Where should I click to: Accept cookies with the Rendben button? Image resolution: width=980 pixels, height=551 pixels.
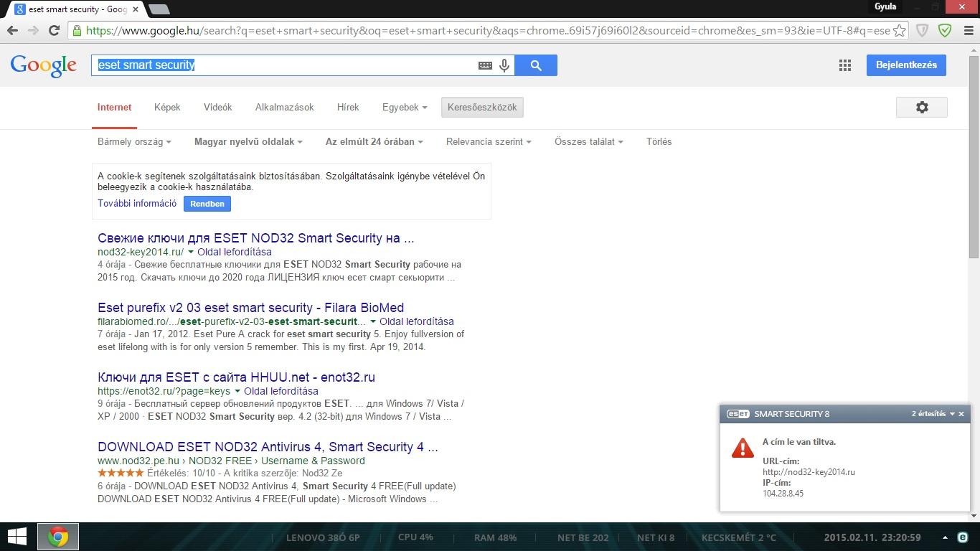[x=207, y=204]
